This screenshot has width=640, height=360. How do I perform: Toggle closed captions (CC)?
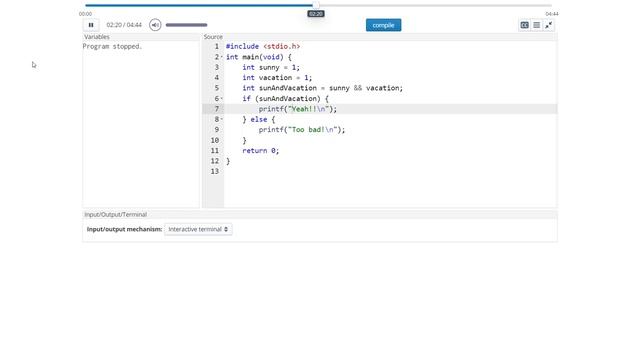(x=524, y=25)
